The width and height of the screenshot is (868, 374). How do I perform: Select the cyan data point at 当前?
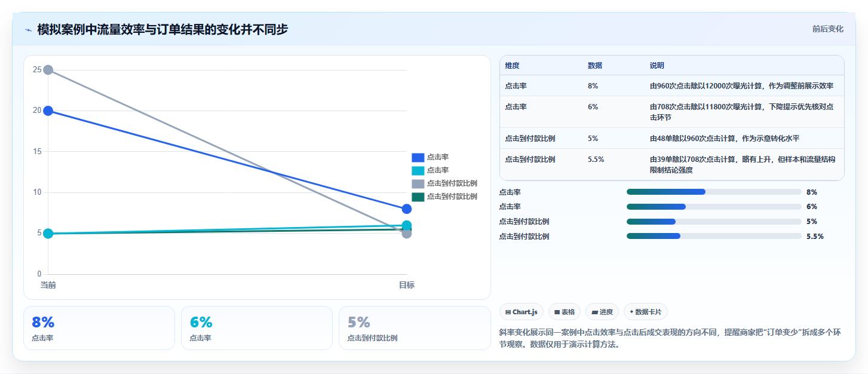pyautogui.click(x=48, y=234)
